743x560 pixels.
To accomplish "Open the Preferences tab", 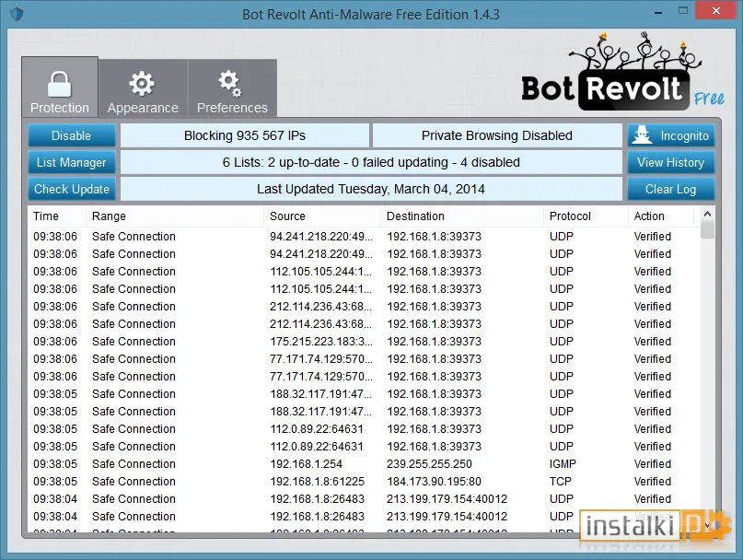I will pos(232,88).
